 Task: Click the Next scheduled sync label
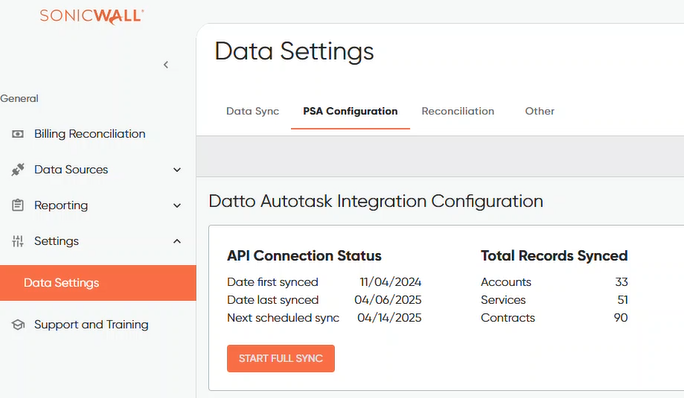(283, 318)
